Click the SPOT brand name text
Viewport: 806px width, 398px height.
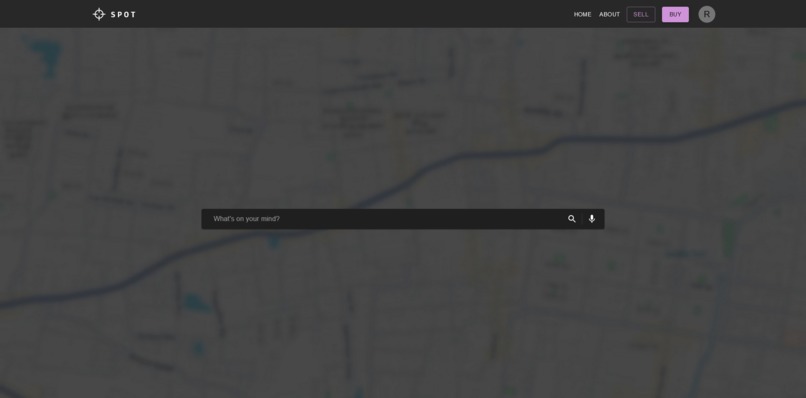point(123,14)
